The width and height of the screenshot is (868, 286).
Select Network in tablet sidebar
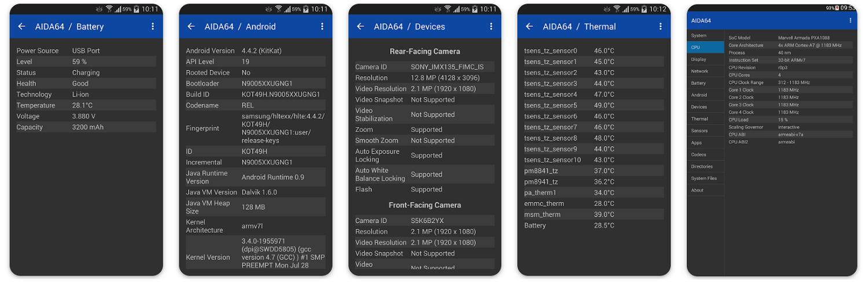705,71
